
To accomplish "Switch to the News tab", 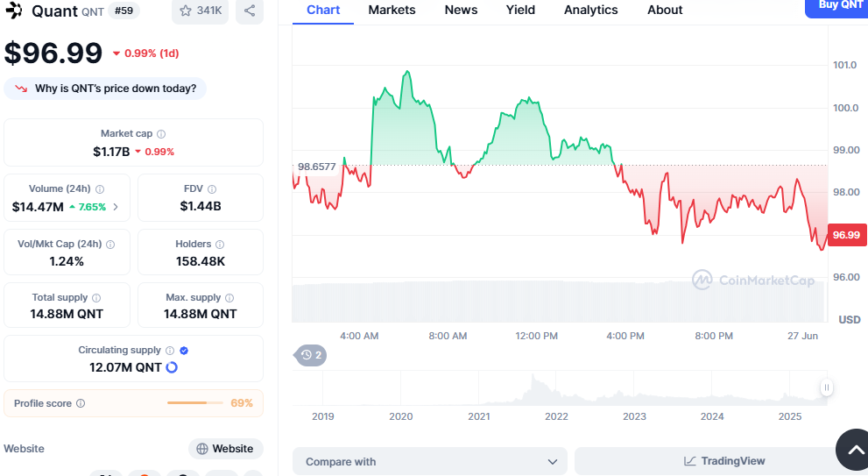I will [461, 10].
